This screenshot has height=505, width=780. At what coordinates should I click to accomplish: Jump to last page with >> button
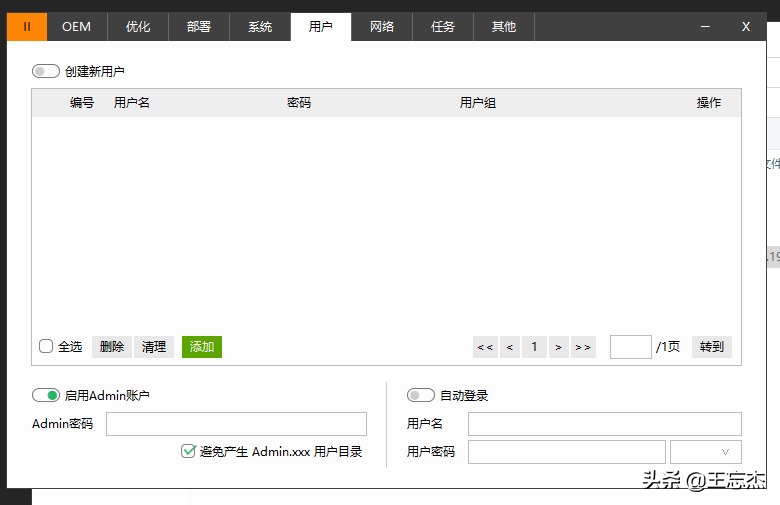tap(583, 347)
